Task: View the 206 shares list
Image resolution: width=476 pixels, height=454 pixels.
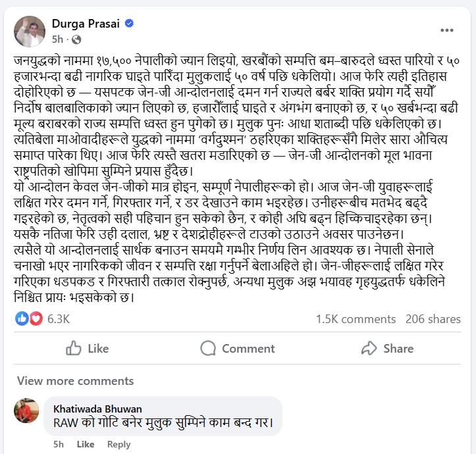Action: click(x=433, y=319)
